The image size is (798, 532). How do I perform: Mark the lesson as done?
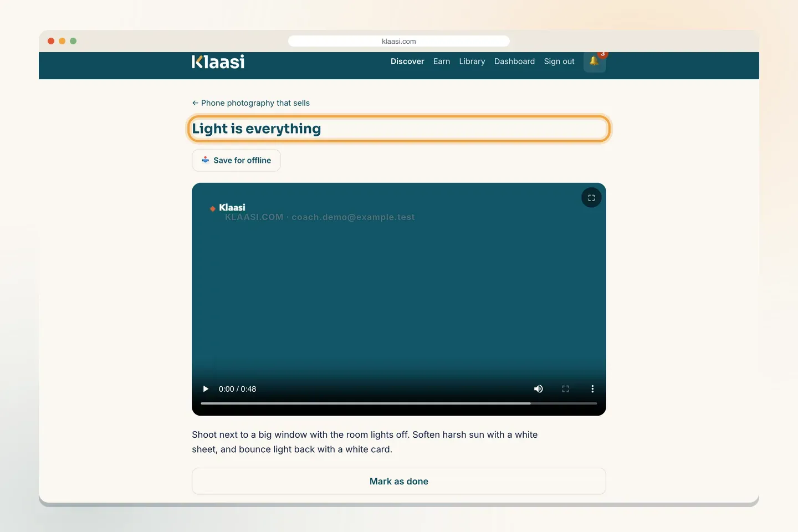[x=399, y=481]
